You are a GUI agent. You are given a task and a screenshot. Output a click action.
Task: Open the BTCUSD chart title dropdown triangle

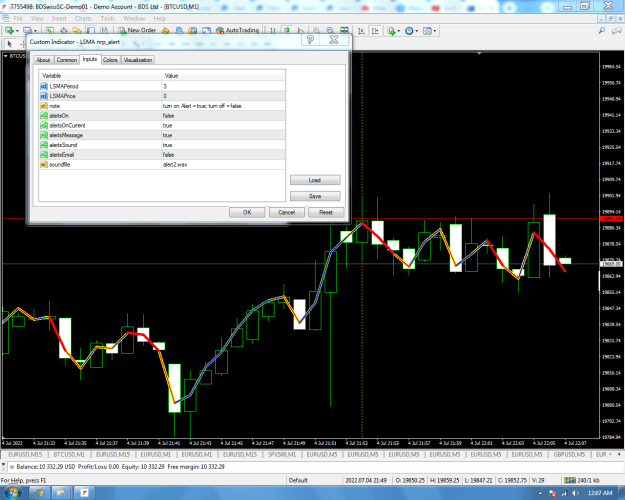coord(6,56)
